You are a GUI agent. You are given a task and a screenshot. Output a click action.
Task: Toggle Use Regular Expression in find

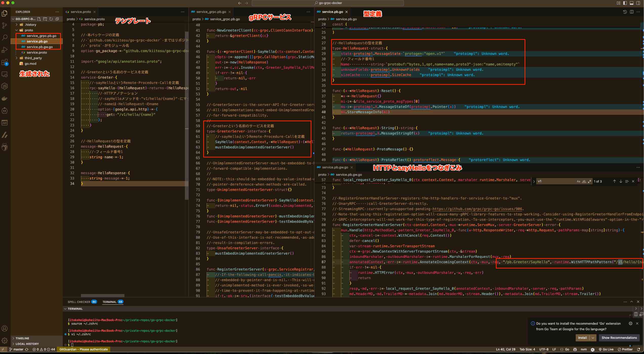tap(589, 181)
